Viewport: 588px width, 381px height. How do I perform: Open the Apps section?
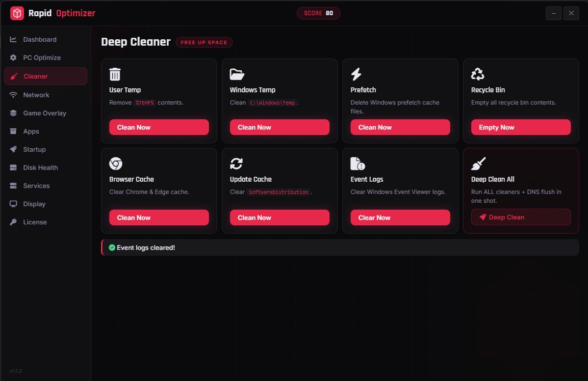(x=46, y=132)
